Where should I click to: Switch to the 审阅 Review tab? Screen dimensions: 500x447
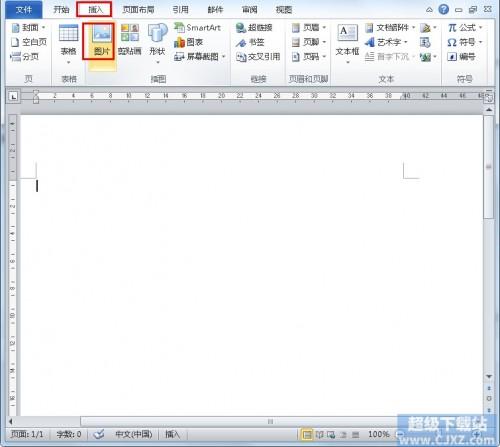click(249, 10)
